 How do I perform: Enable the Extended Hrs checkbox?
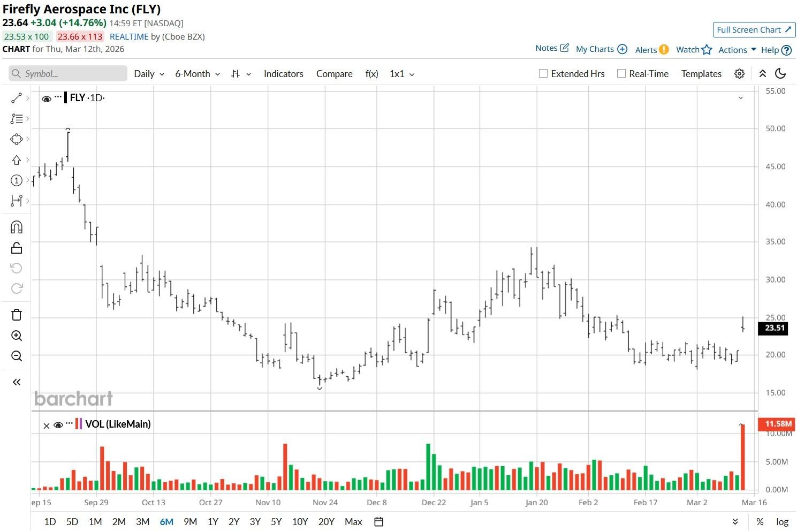(543, 74)
